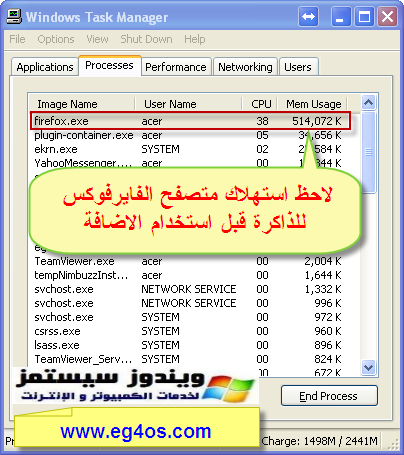This screenshot has width=404, height=455.
Task: Select the lsass.exe process
Action: 188,345
